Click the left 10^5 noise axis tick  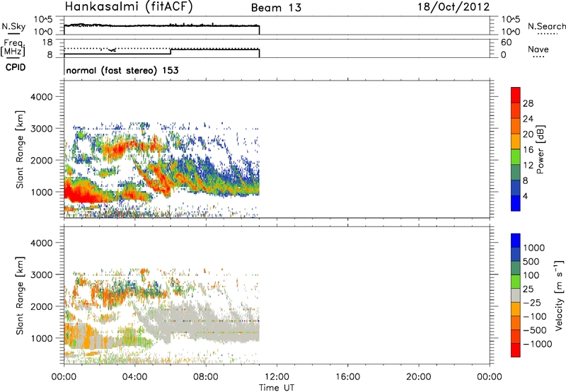click(43, 20)
